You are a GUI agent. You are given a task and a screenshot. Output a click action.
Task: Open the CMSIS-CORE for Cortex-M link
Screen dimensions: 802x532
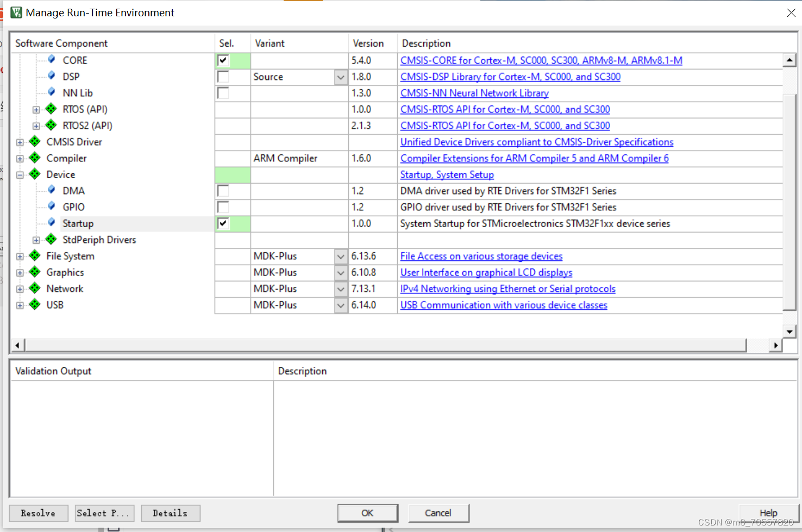click(x=541, y=60)
